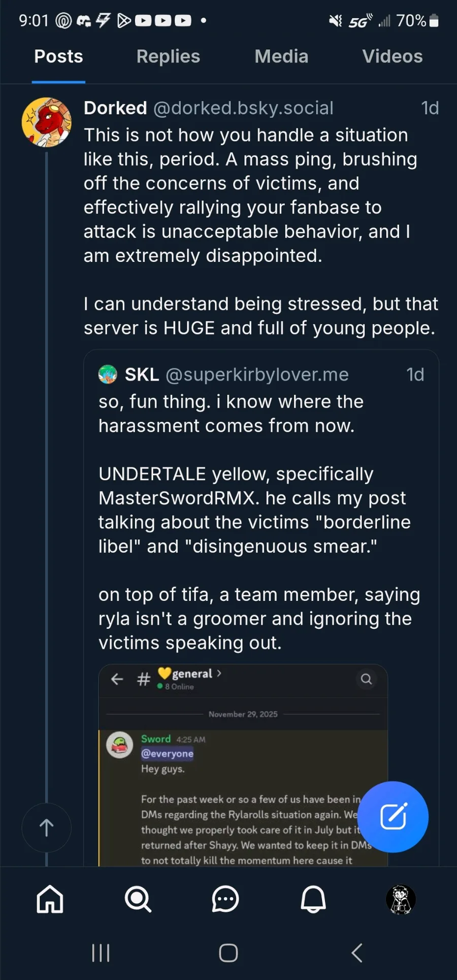Tap the scroll-to-top arrow button
This screenshot has height=980, width=457.
(46, 828)
